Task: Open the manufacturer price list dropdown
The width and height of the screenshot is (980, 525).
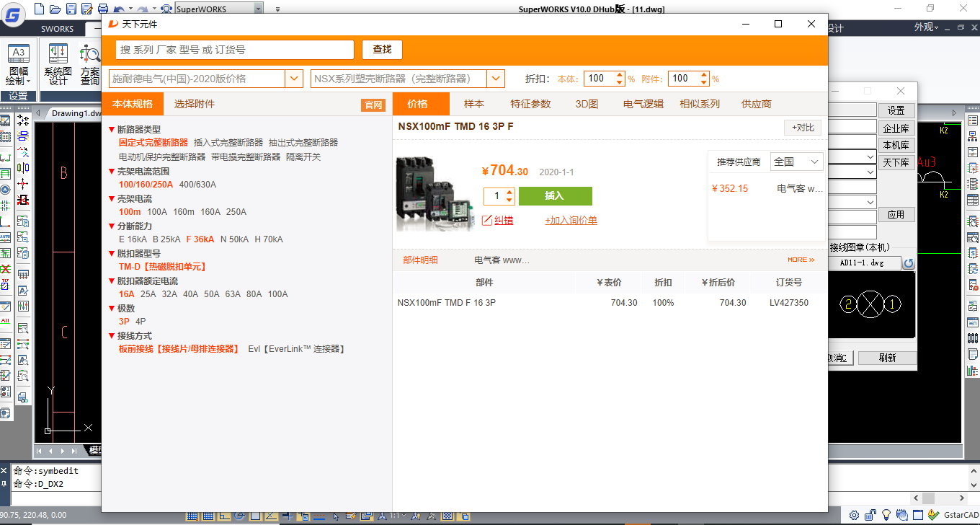Action: coord(294,79)
